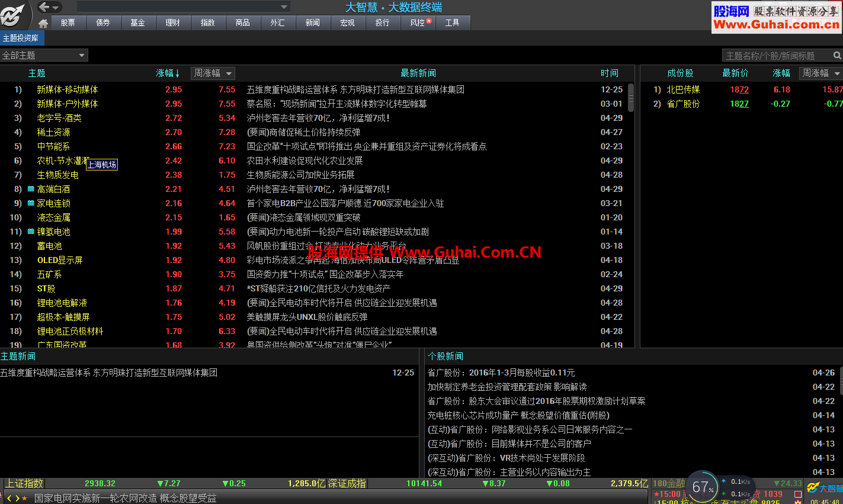Select theme 锂电池电解液
Image resolution: width=843 pixels, height=504 pixels.
[62, 303]
